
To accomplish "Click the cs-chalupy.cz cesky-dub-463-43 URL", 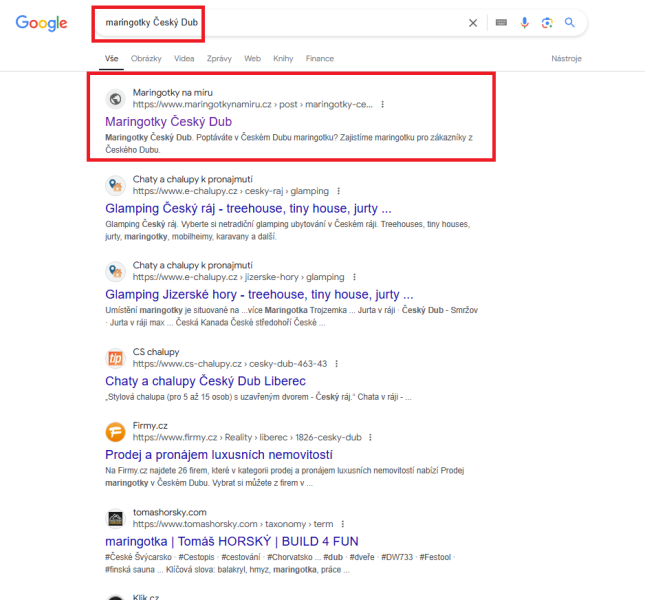I will click(x=230, y=364).
